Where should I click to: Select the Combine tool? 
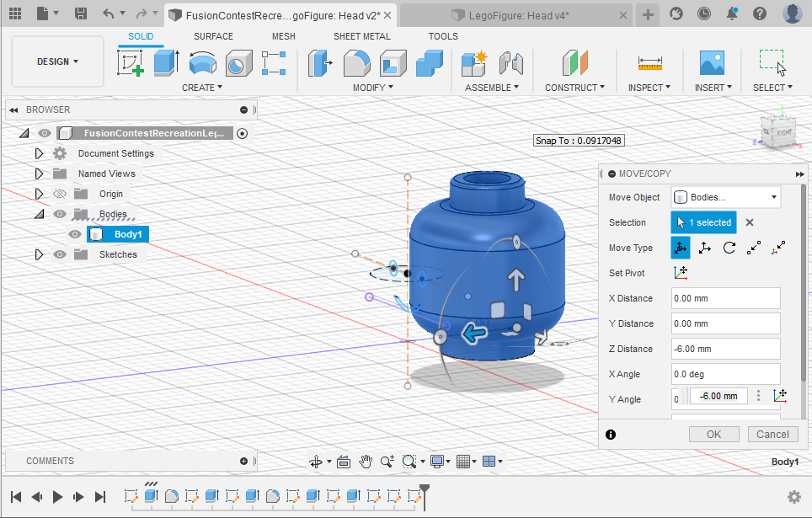430,63
